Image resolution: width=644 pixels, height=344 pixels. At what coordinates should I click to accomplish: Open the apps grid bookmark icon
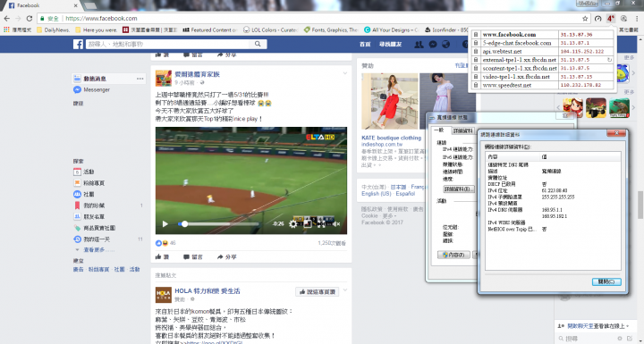coord(6,30)
